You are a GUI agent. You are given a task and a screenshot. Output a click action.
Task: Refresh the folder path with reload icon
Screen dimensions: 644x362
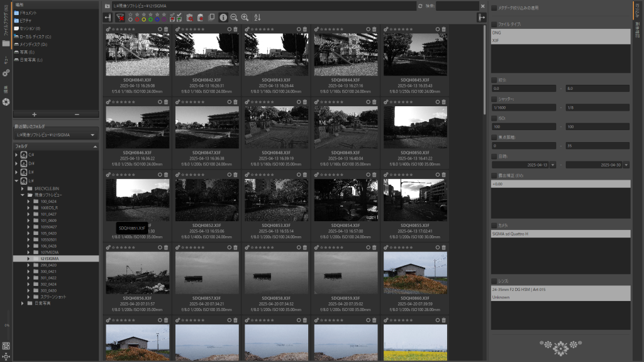click(x=420, y=6)
